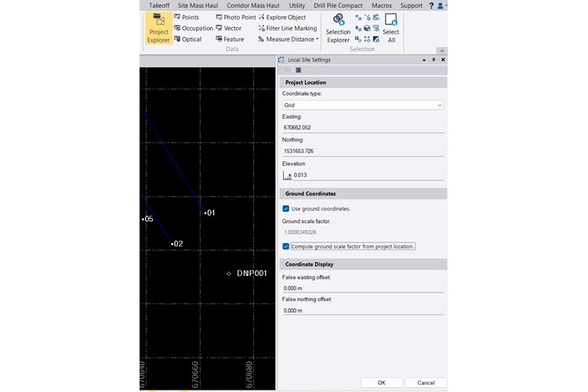Open the Help question mark icon
588x392 pixels.
point(430,5)
